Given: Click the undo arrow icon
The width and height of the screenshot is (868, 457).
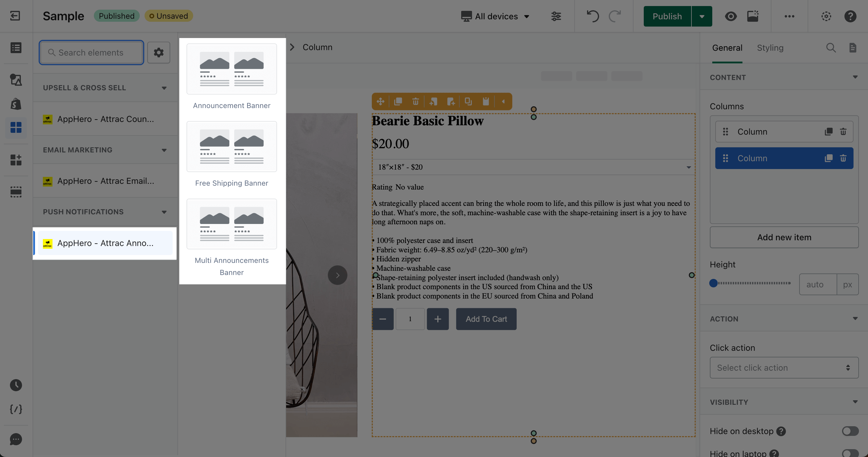Looking at the screenshot, I should (x=593, y=16).
